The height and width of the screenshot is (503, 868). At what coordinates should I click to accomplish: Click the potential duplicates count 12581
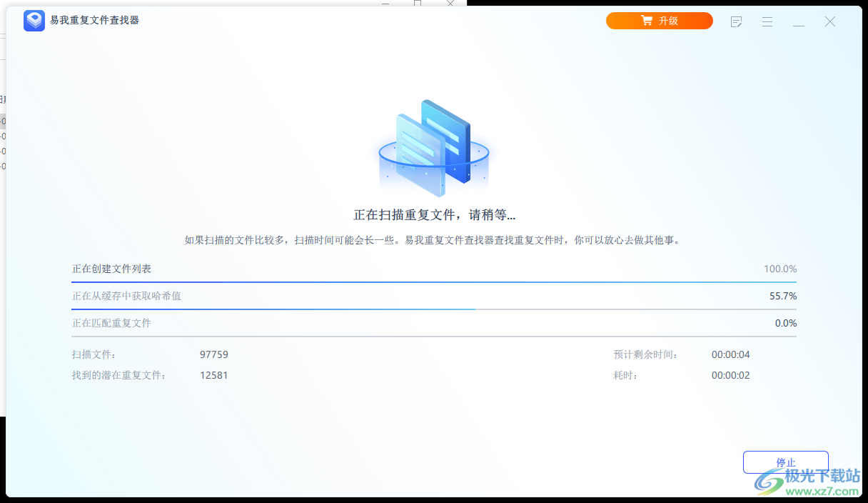[x=214, y=375]
